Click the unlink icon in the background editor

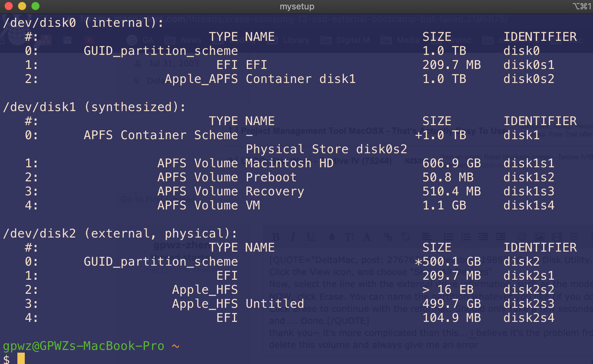coord(406,237)
